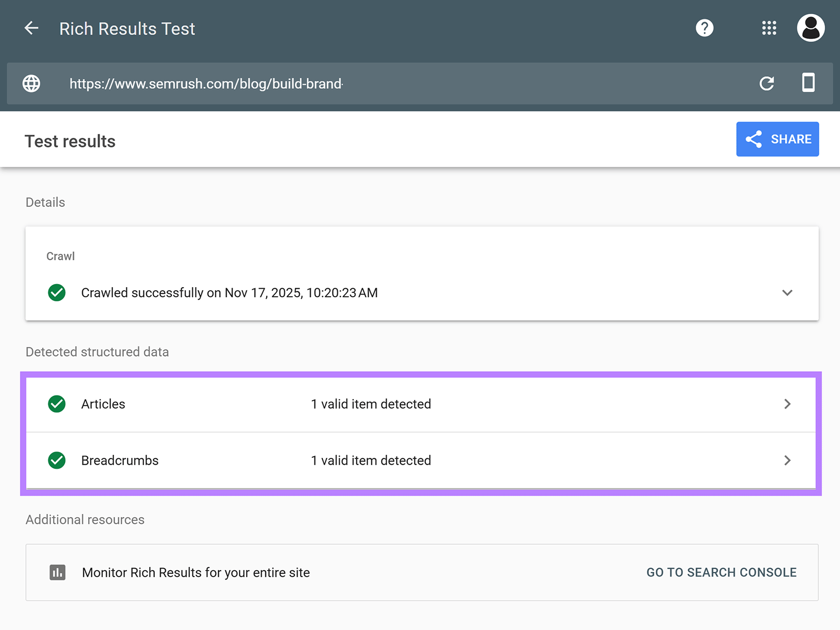Image resolution: width=840 pixels, height=630 pixels.
Task: Click the Monitor Rich Results row
Action: tap(195, 572)
